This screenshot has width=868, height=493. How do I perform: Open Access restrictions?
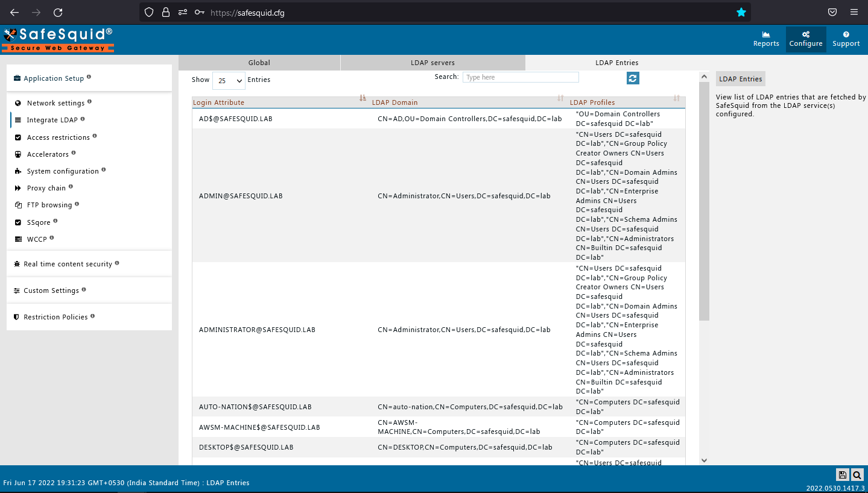point(58,137)
